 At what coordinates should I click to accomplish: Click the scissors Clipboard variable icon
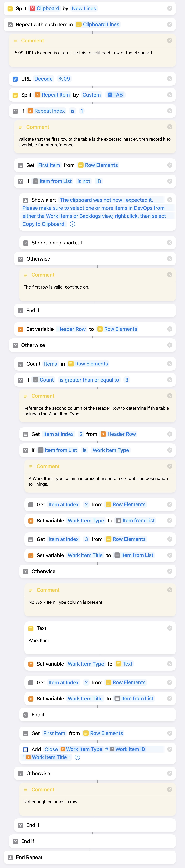click(32, 8)
